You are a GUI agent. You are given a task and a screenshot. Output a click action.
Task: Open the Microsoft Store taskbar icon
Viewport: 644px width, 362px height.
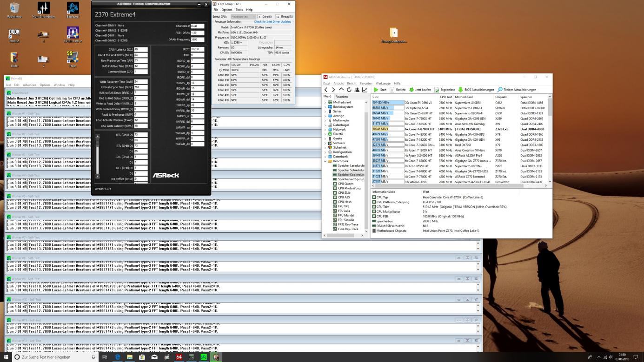click(142, 357)
